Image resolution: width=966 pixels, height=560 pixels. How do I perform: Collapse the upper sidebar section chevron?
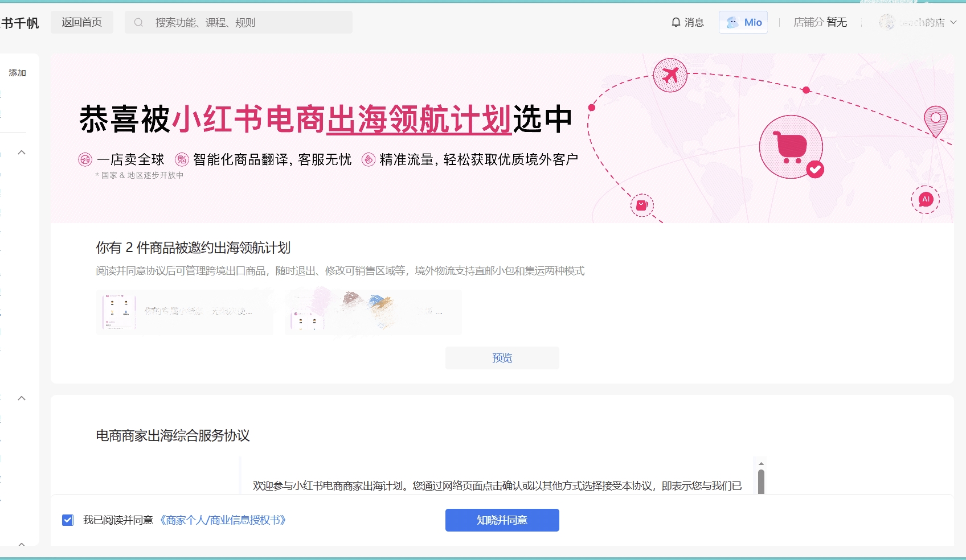click(x=22, y=153)
